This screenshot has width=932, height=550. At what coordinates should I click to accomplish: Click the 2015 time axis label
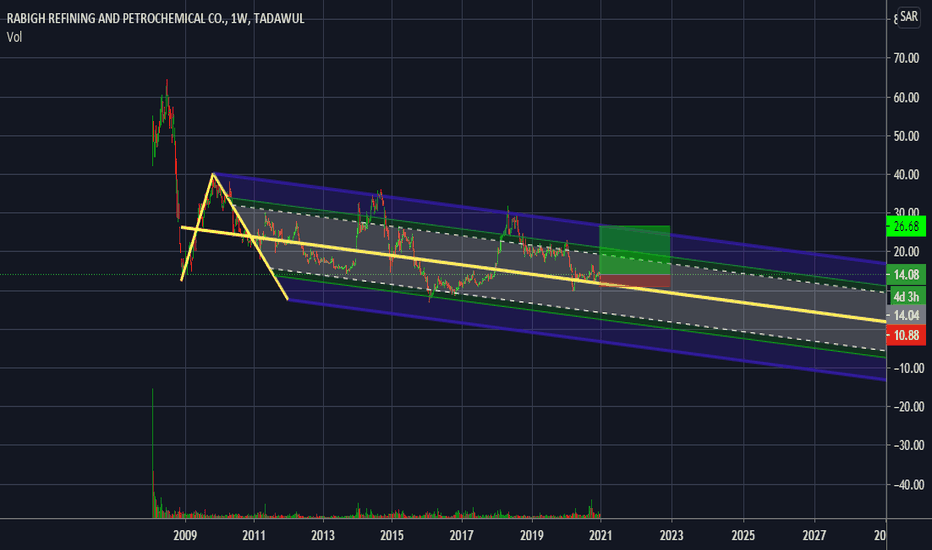point(392,536)
